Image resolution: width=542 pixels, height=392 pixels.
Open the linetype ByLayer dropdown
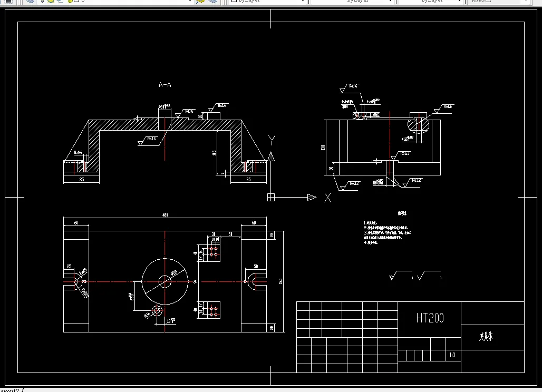point(353,1)
